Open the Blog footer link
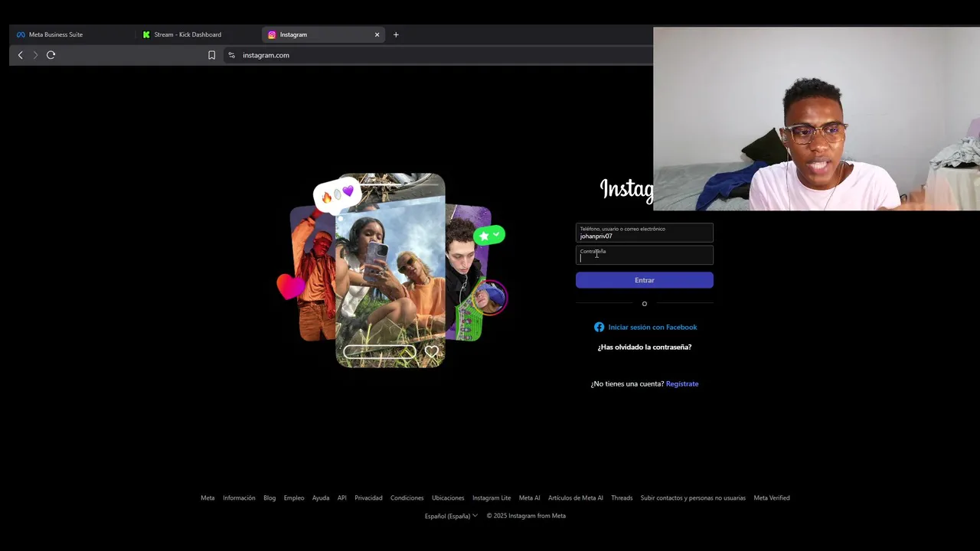 [269, 497]
